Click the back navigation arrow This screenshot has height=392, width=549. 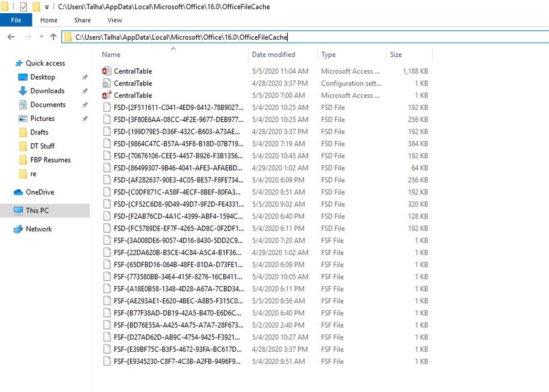tap(11, 37)
